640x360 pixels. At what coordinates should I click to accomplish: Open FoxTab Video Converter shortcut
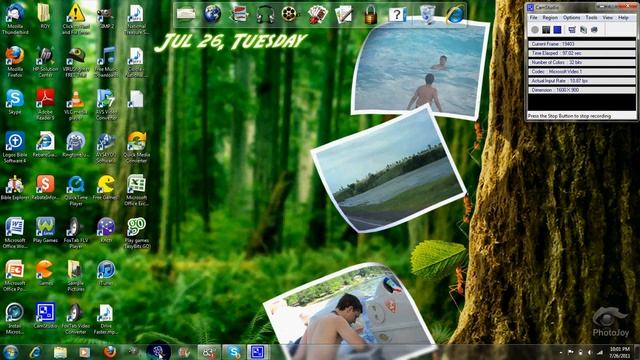[76, 319]
